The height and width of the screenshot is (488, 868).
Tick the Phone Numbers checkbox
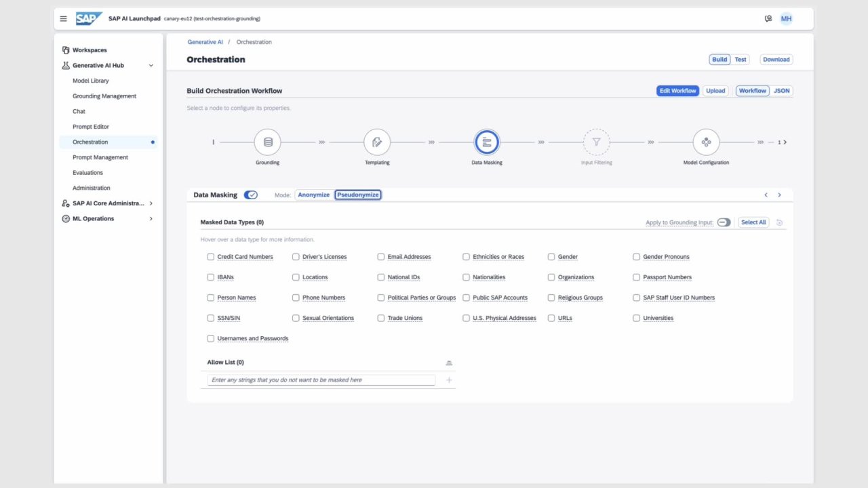point(296,298)
